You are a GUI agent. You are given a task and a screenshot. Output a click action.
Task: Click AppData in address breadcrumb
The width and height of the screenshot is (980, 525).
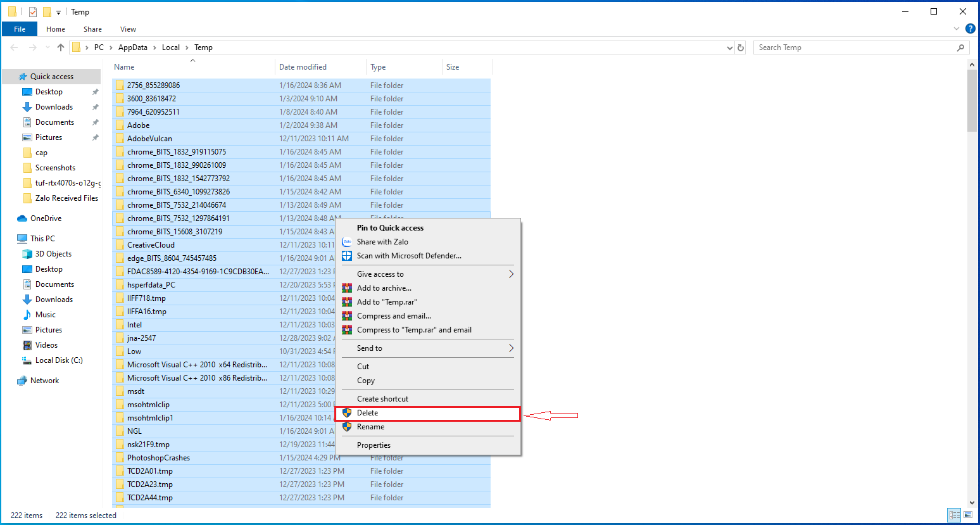133,47
